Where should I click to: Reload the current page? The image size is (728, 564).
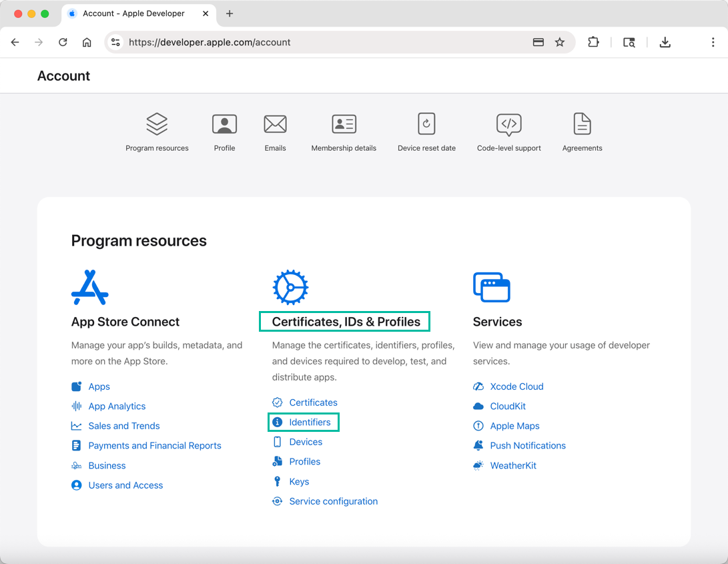click(x=63, y=42)
